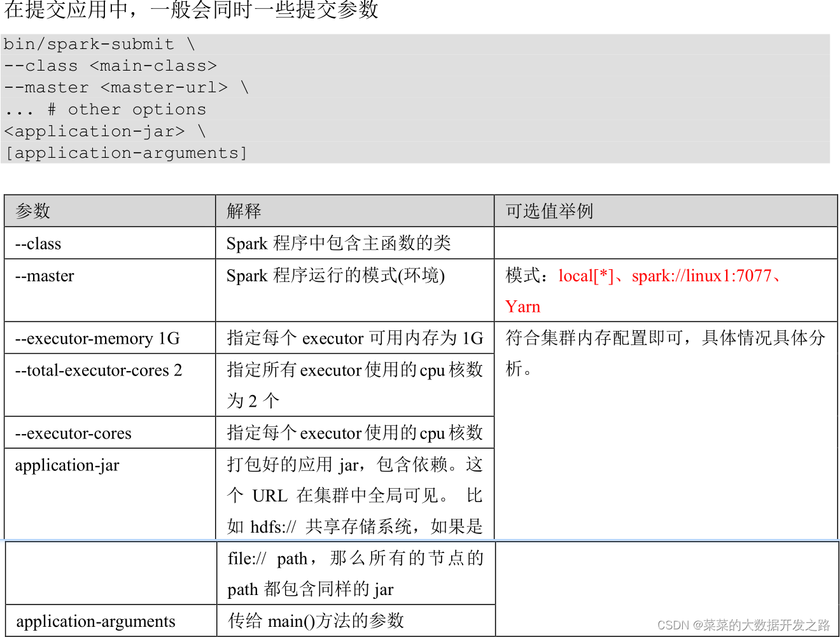
Task: Click the text file:// path，那么所有的节点的
Action: 356,558
